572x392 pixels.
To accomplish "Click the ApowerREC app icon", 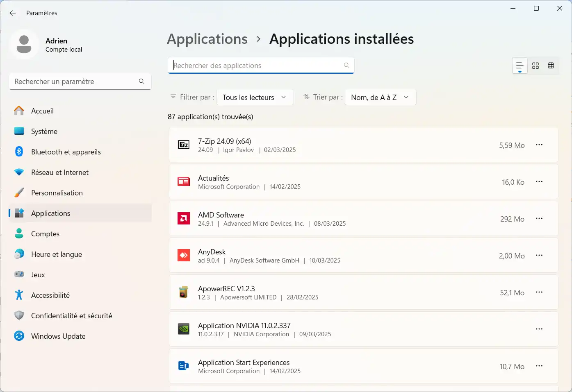I will [184, 292].
